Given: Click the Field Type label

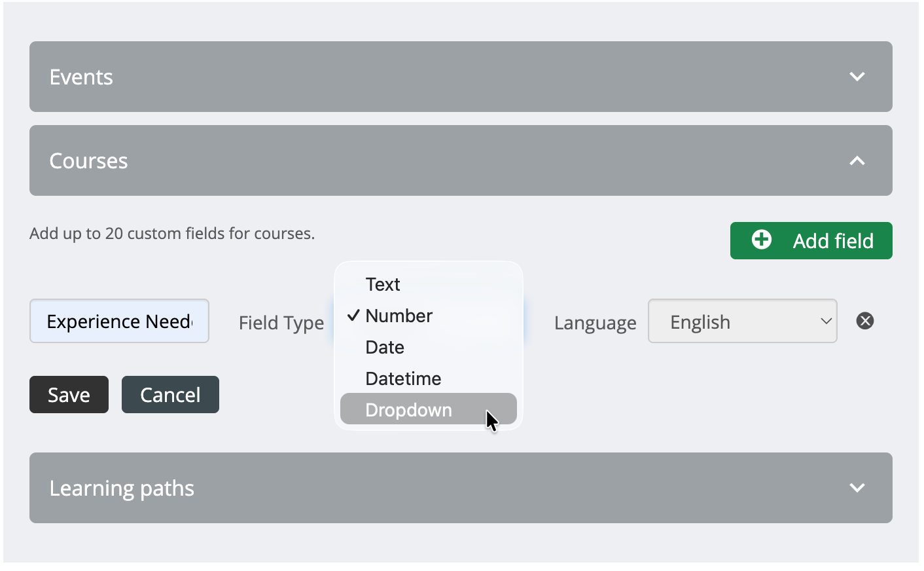Looking at the screenshot, I should pos(281,323).
